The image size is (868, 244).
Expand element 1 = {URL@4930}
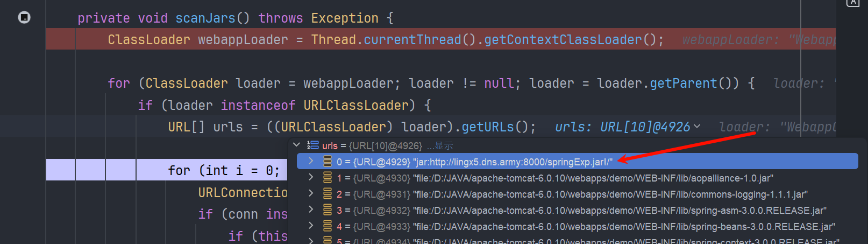[311, 177]
